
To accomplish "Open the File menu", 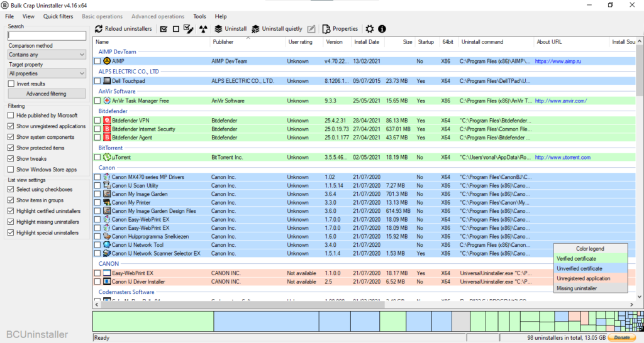I will pos(9,16).
